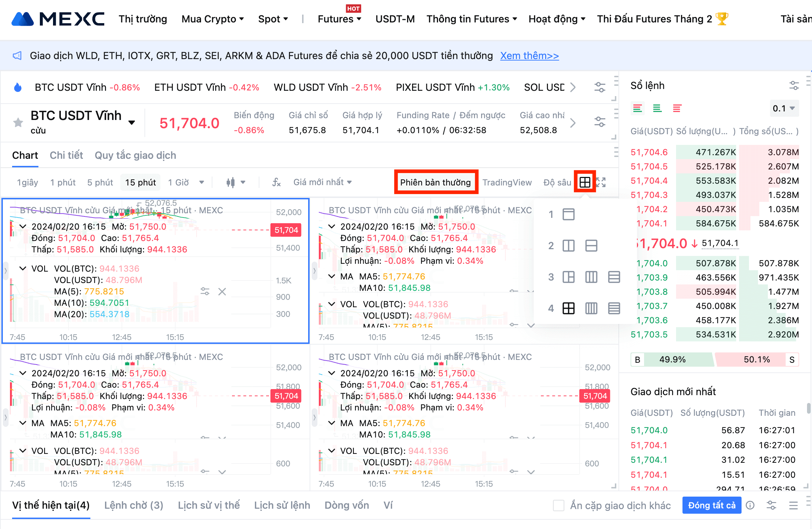The width and height of the screenshot is (812, 529).
Task: Open the multi-chart grid layout icon
Action: [585, 182]
